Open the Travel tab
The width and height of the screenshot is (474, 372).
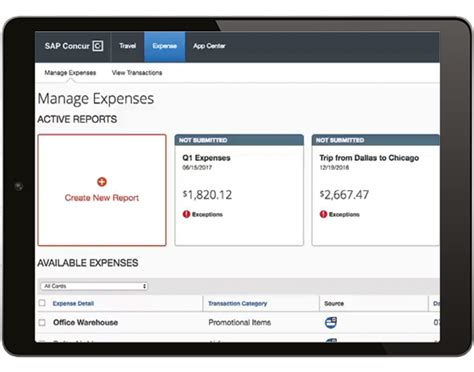127,46
